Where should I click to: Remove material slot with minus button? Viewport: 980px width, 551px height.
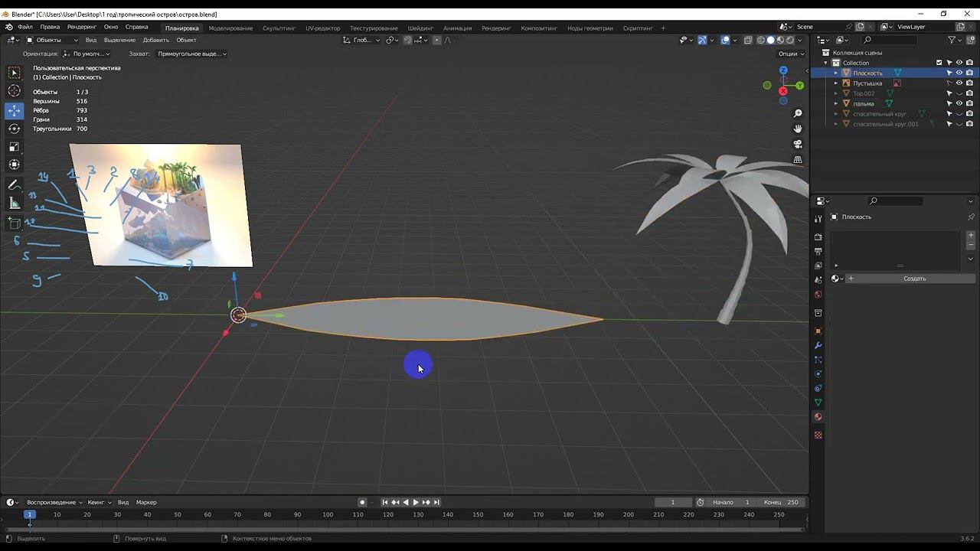pos(971,246)
